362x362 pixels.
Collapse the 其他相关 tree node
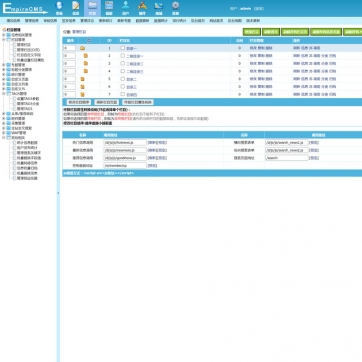[4, 138]
